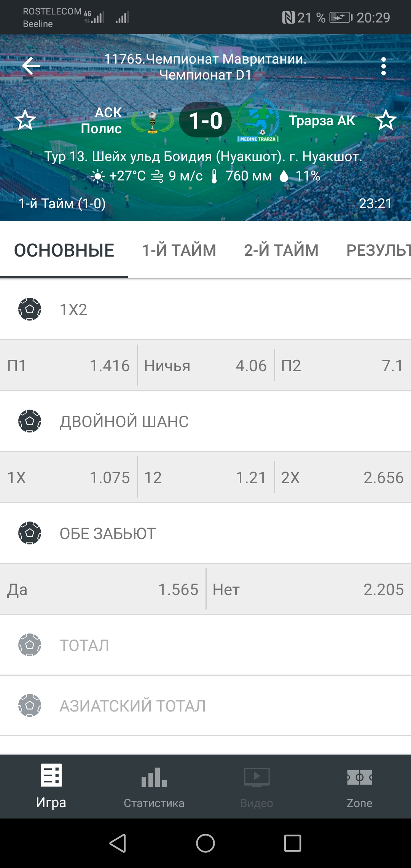The image size is (411, 868).
Task: Expand the АЗИАТСКИЙ ТОТАЛ section
Action: tap(205, 706)
